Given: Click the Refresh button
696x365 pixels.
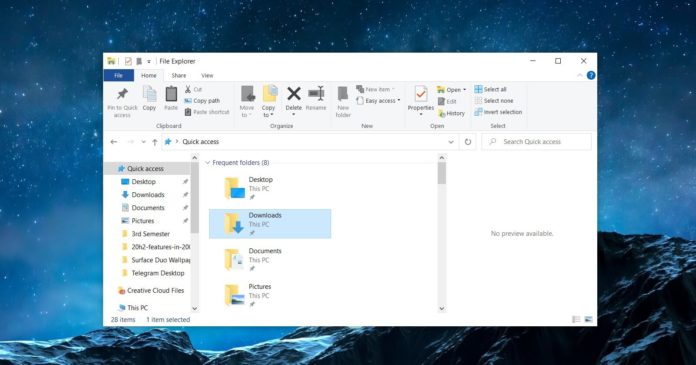Looking at the screenshot, I should point(468,142).
